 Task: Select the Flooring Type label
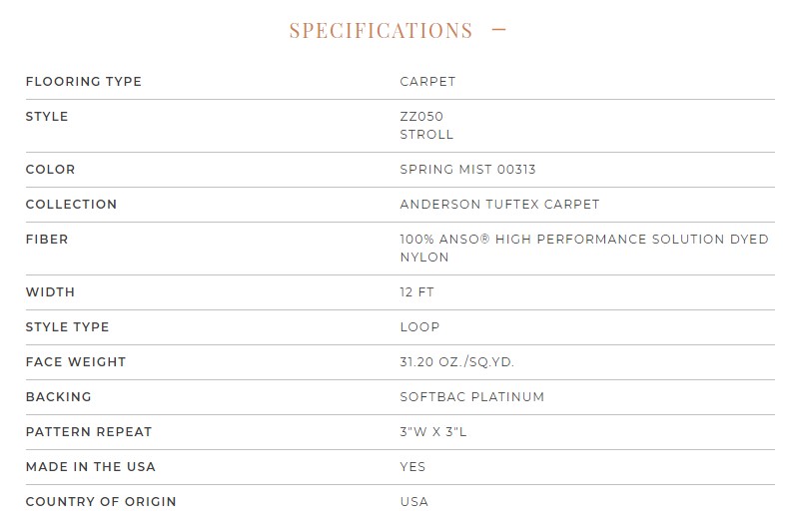(84, 82)
